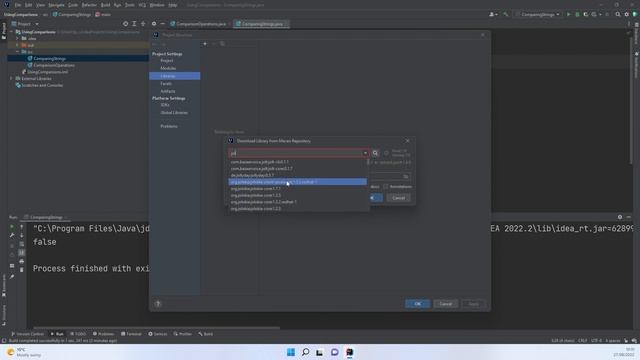The width and height of the screenshot is (640, 360).
Task: Click the Run with Coverage icon
Action: coord(586,14)
